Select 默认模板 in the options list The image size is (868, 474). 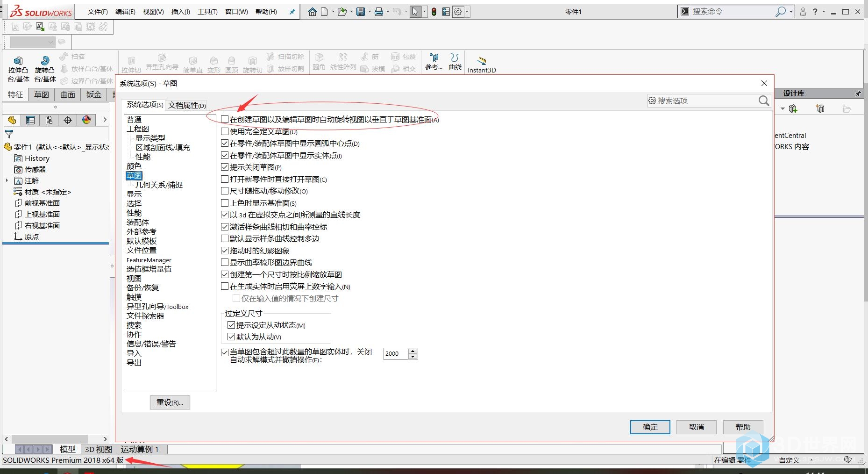(x=142, y=241)
